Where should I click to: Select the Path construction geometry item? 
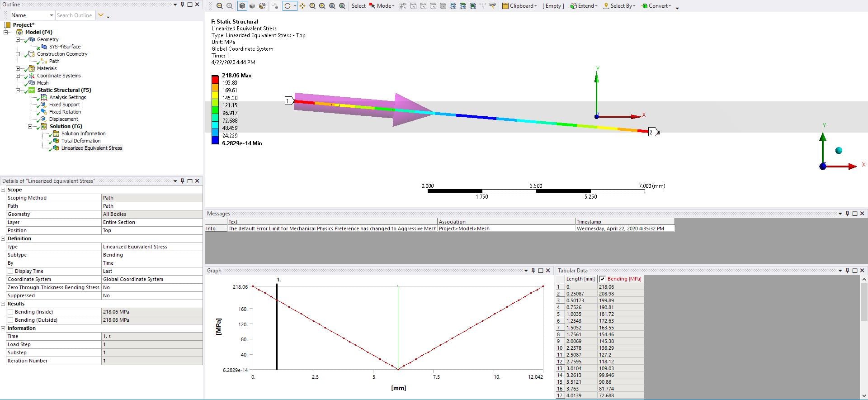pos(54,61)
